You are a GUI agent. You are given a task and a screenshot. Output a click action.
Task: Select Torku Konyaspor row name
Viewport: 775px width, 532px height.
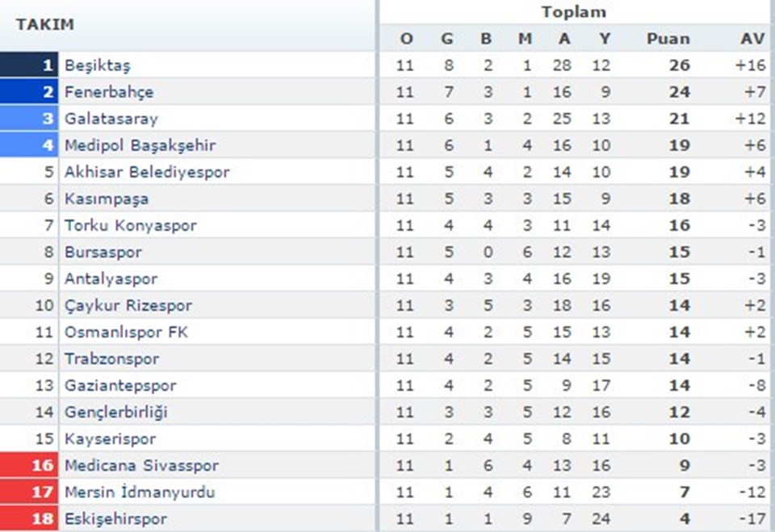tap(131, 226)
